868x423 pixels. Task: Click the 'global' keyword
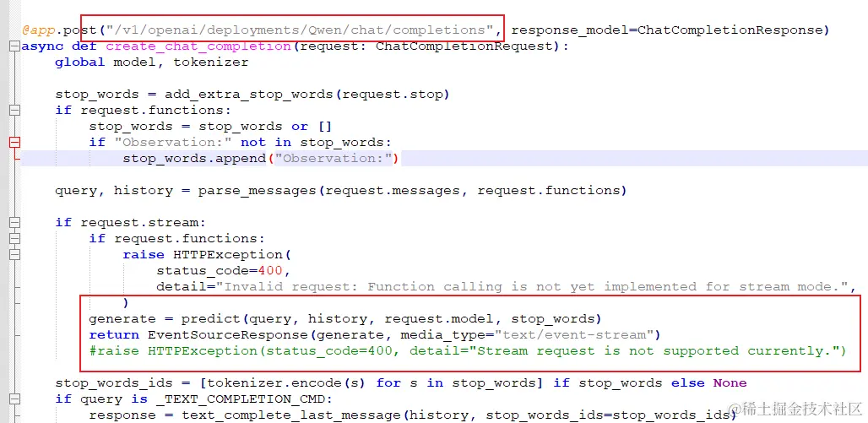click(79, 62)
